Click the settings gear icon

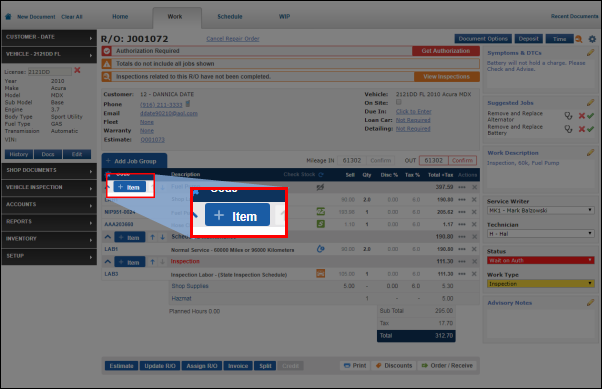click(592, 39)
